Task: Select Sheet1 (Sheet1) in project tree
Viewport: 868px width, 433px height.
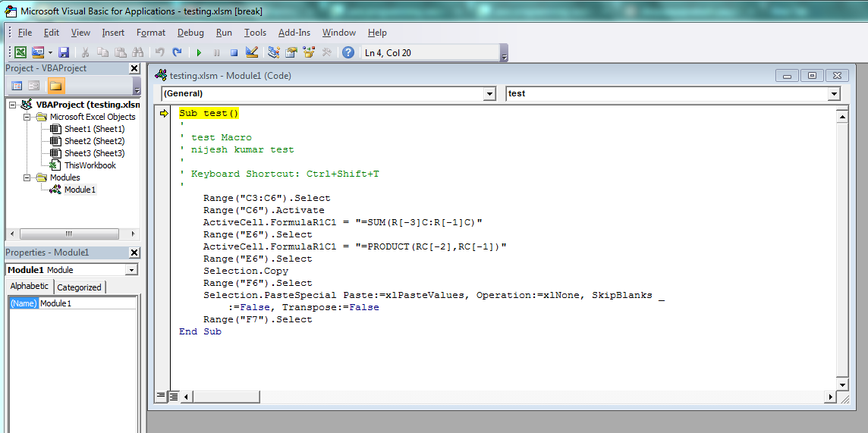Action: pyautogui.click(x=94, y=129)
